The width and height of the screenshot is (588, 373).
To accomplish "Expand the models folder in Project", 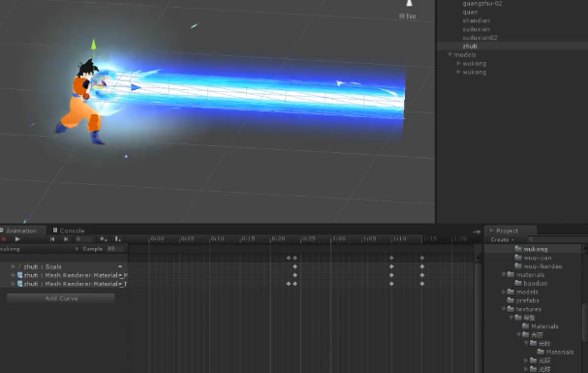I will click(504, 292).
